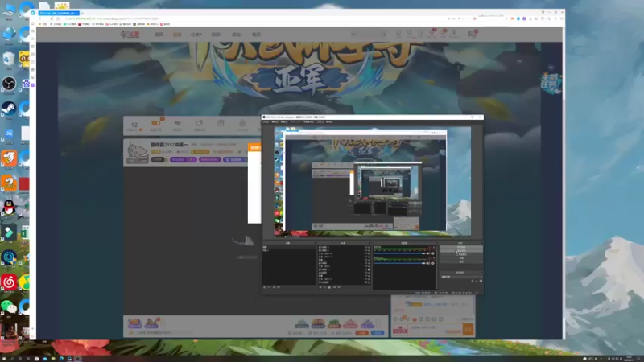Click first purple tag under stream title

[184, 159]
